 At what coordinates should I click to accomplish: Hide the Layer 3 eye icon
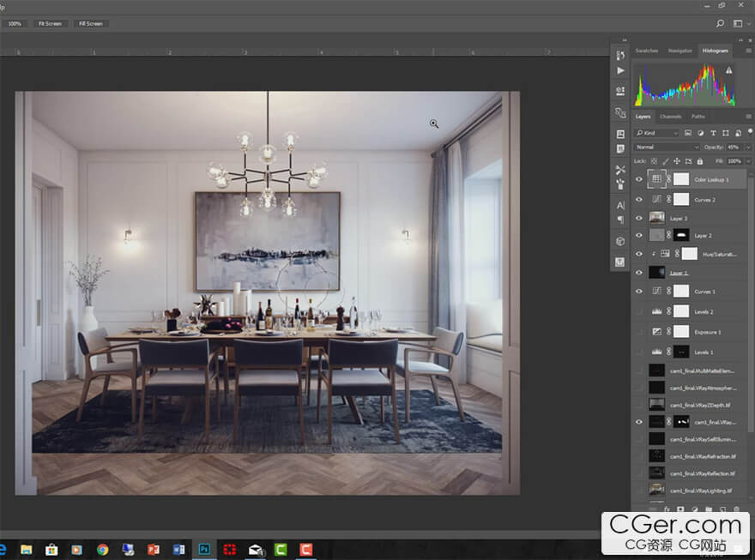point(639,218)
